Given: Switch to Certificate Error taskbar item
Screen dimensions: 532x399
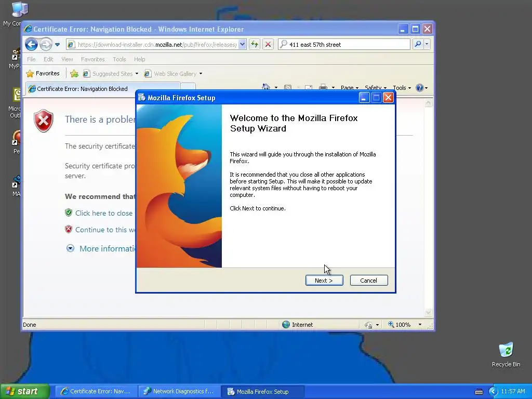Looking at the screenshot, I should click(x=96, y=391).
